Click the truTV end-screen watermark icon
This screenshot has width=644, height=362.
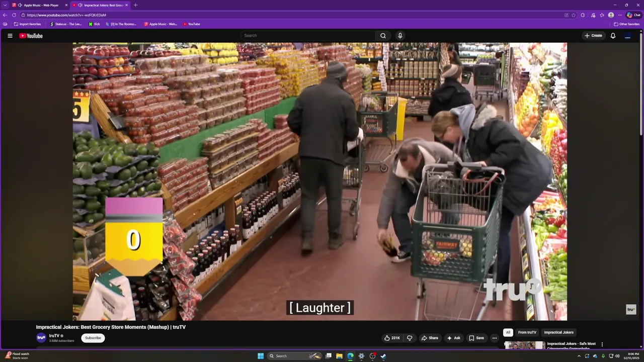(631, 310)
